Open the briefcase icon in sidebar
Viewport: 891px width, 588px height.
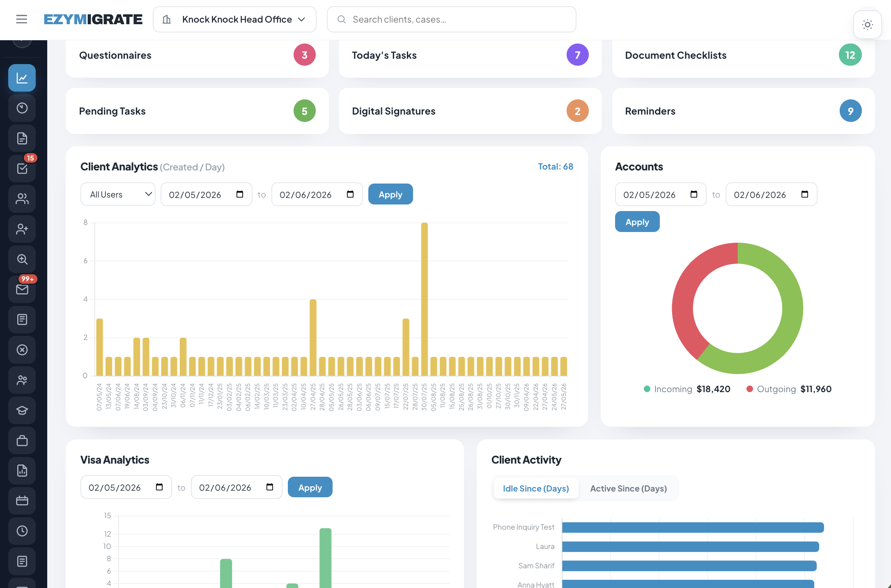pos(22,441)
